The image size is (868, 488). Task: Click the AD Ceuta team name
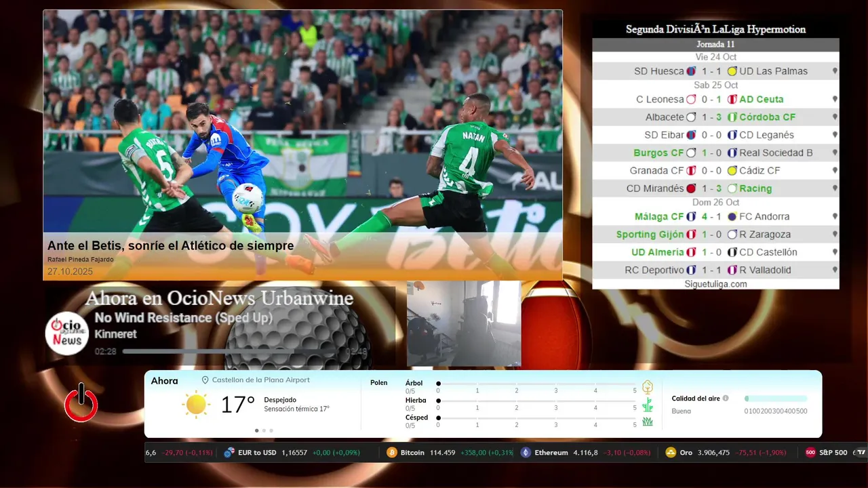(762, 100)
